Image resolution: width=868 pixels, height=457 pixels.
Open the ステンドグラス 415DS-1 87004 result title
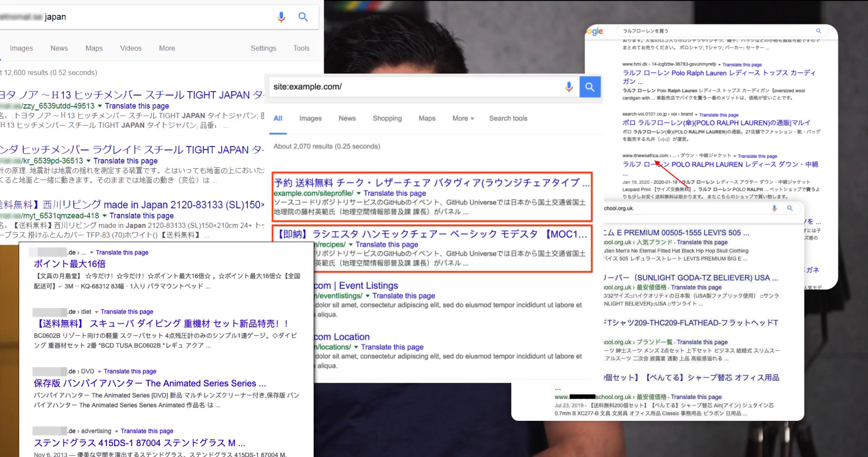tap(140, 443)
